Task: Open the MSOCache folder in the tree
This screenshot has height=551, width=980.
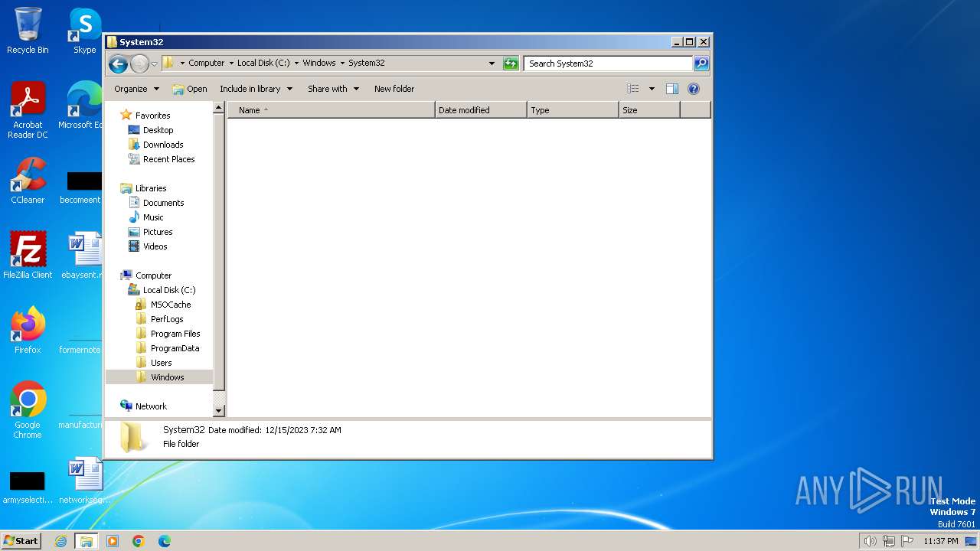Action: click(171, 305)
